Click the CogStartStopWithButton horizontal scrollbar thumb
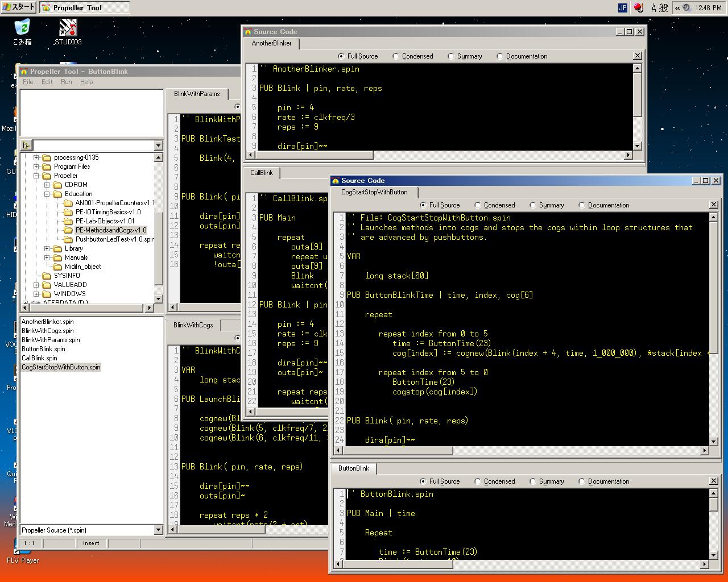Screen dimensions: 728x582 [x=398, y=451]
